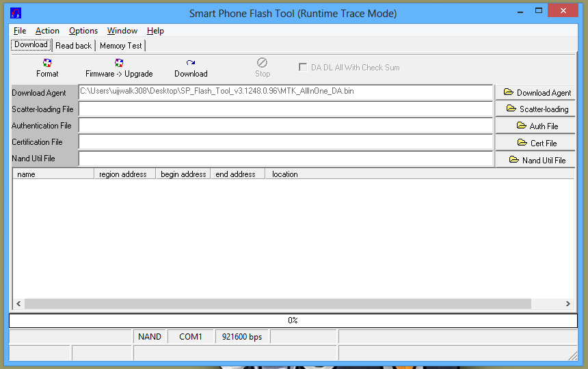
Task: Click the Scatter-loading File input field
Action: pos(285,109)
